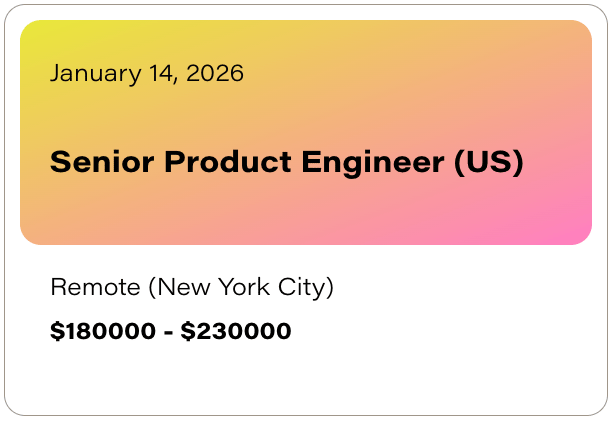Click the Senior Product Engineer (US) job title
The height and width of the screenshot is (422, 612).
coord(286,162)
